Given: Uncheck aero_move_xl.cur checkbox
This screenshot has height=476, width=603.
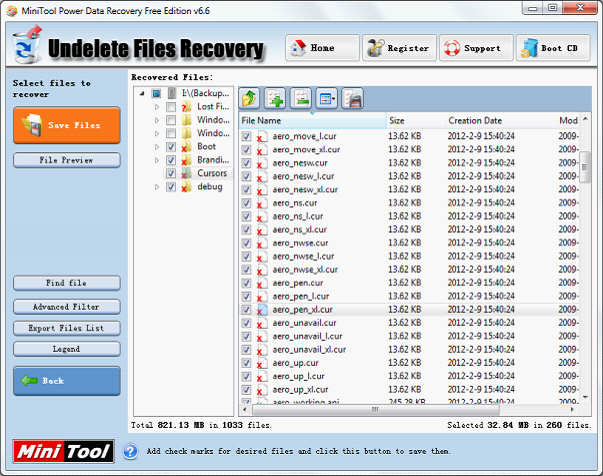Looking at the screenshot, I should tap(247, 150).
